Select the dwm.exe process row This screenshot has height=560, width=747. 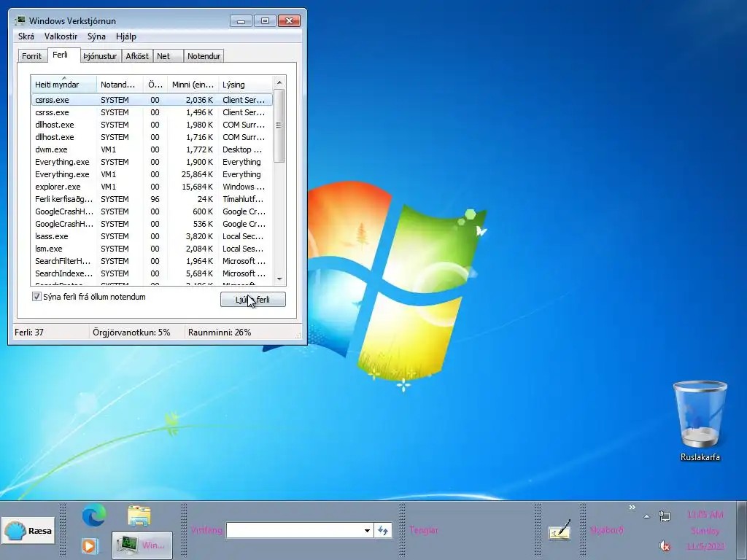(152, 149)
